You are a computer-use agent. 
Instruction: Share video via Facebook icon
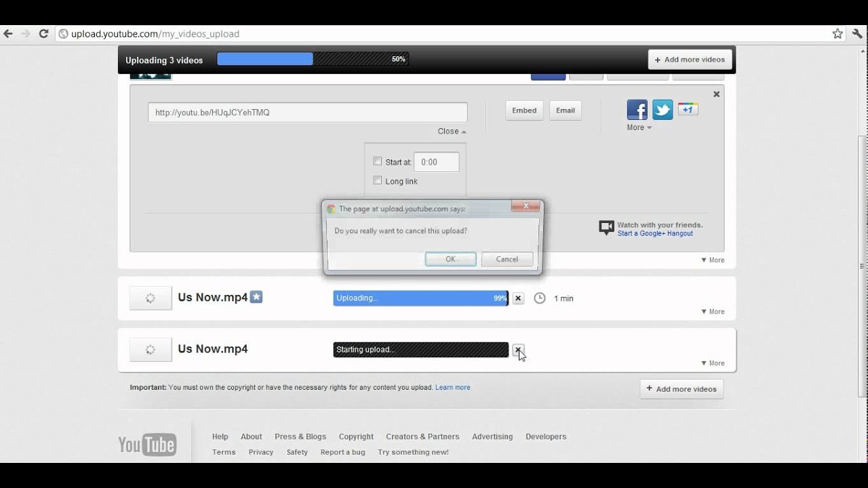tap(637, 110)
